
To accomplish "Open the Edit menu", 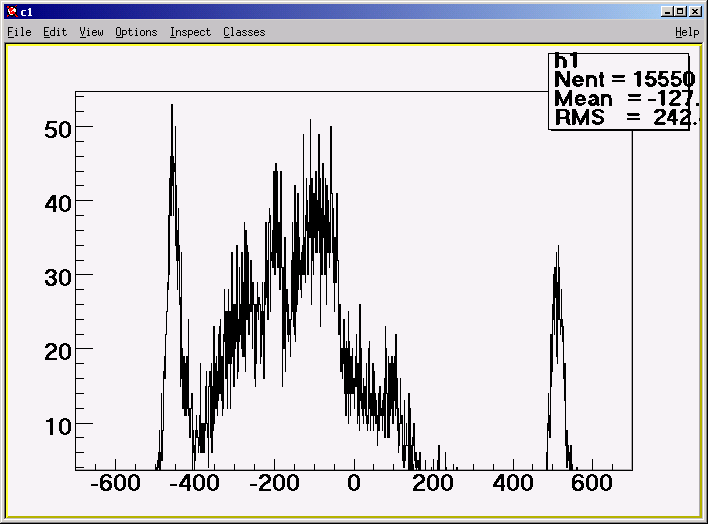I will click(55, 32).
